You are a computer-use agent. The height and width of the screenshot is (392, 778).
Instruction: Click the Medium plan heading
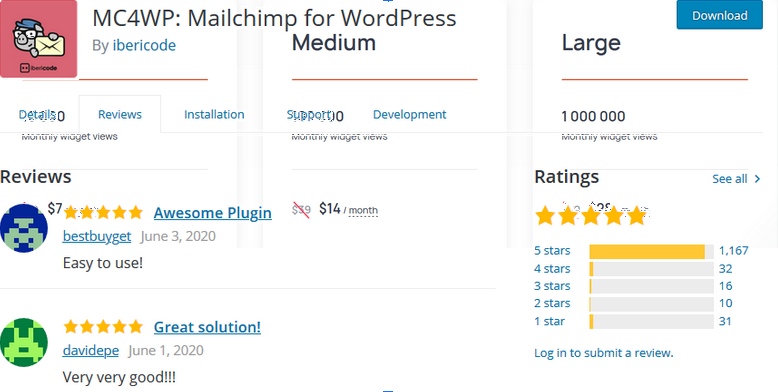coord(333,43)
